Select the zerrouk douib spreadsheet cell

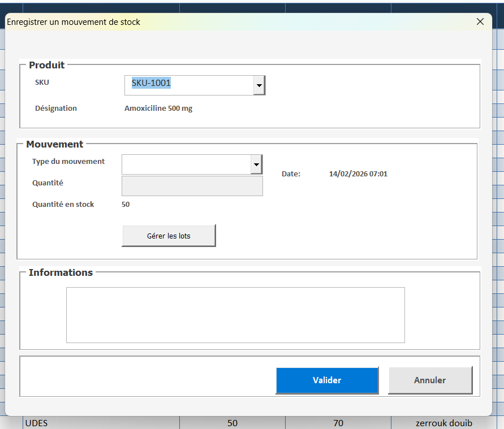[x=443, y=423]
